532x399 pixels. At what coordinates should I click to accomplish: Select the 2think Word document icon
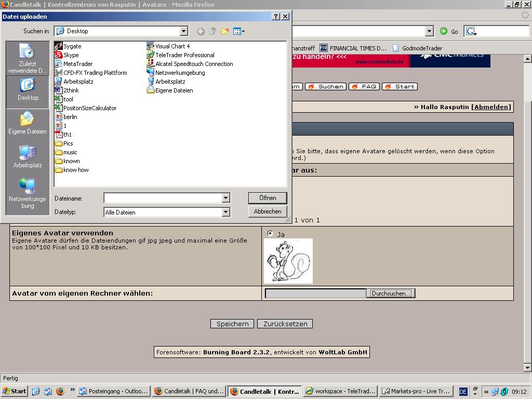click(x=59, y=90)
